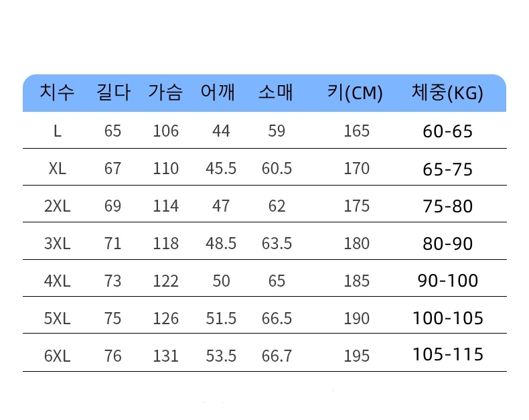Image resolution: width=529 pixels, height=420 pixels.
Task: Click the 키(CM) column header
Action: (x=356, y=93)
